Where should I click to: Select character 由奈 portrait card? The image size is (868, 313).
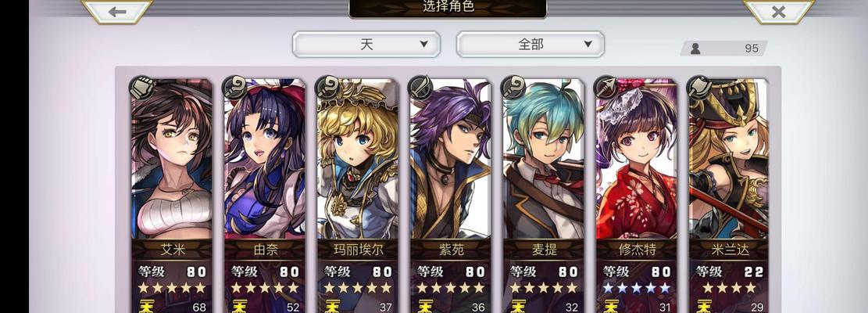click(265, 195)
